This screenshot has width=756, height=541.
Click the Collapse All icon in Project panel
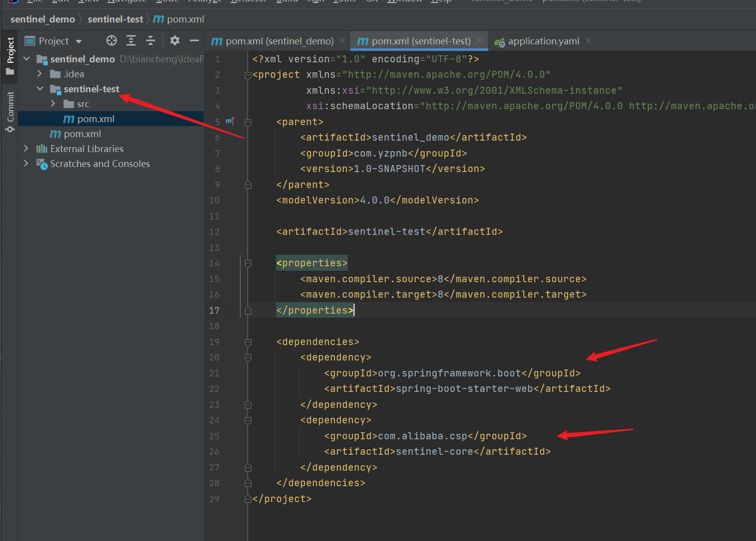151,41
